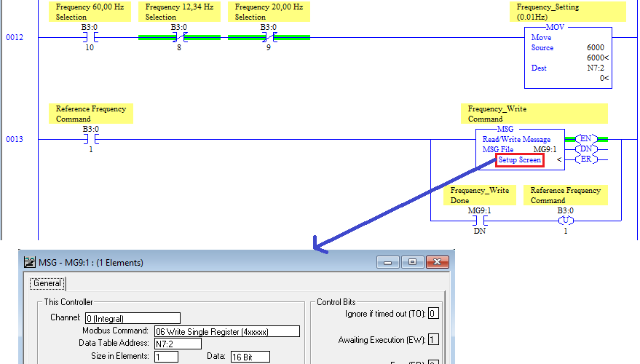The width and height of the screenshot is (640, 364).
Task: Click the MSG File MG9:1 value
Action: (x=545, y=149)
